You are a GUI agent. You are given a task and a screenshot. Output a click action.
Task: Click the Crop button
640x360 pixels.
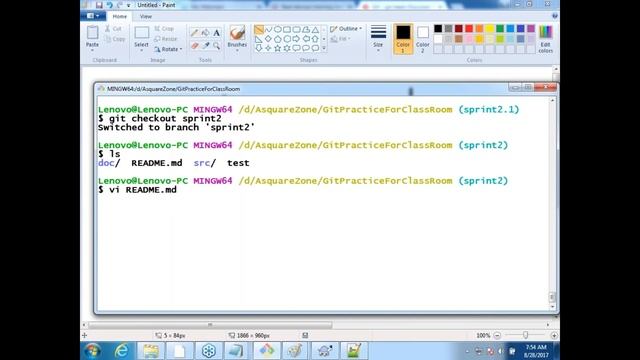pyautogui.click(x=164, y=29)
